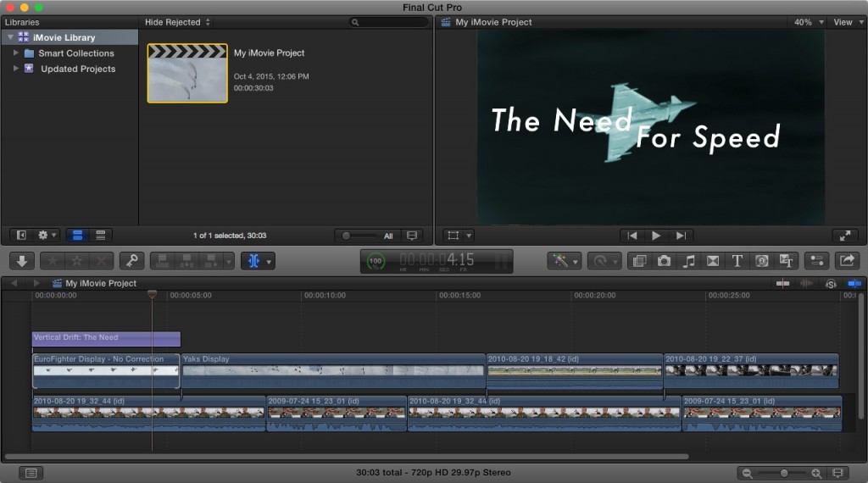868x483 pixels.
Task: Select My iMovie Project thumbnail
Action: pyautogui.click(x=187, y=74)
